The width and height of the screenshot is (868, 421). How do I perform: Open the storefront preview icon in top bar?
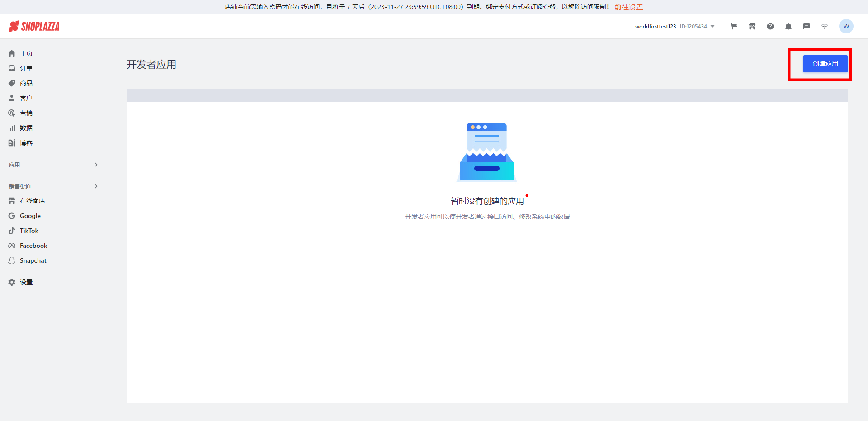tap(752, 26)
